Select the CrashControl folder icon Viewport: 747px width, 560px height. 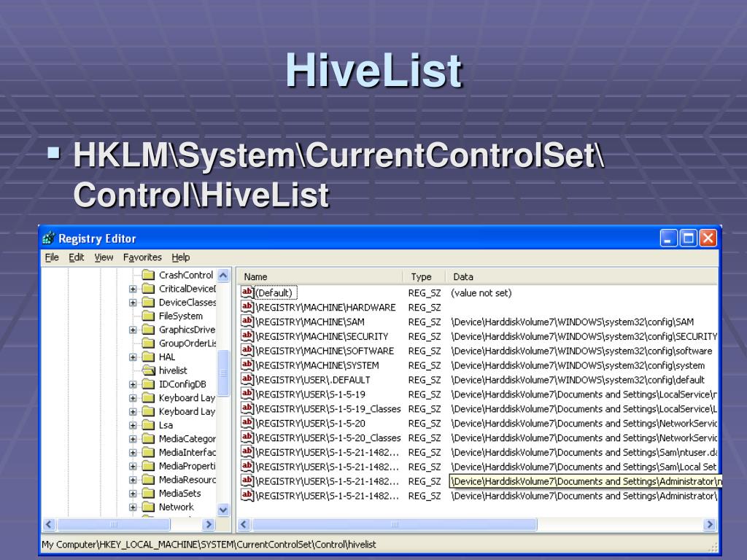(x=149, y=275)
